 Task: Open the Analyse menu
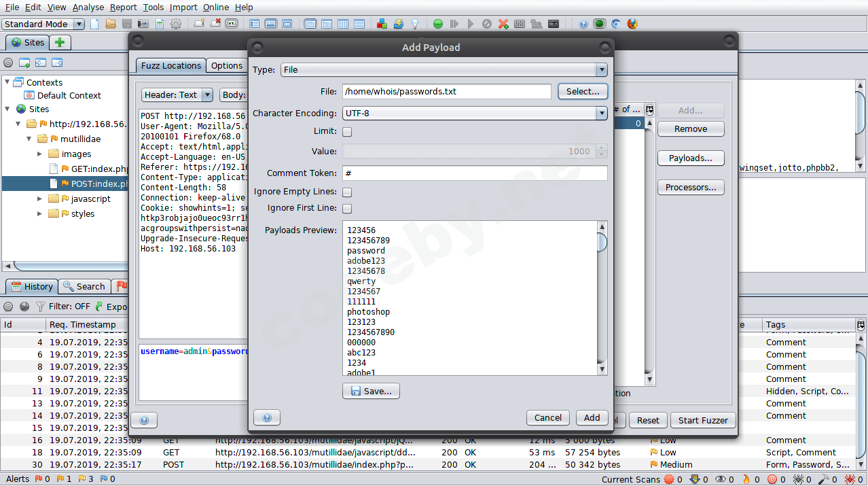click(88, 7)
